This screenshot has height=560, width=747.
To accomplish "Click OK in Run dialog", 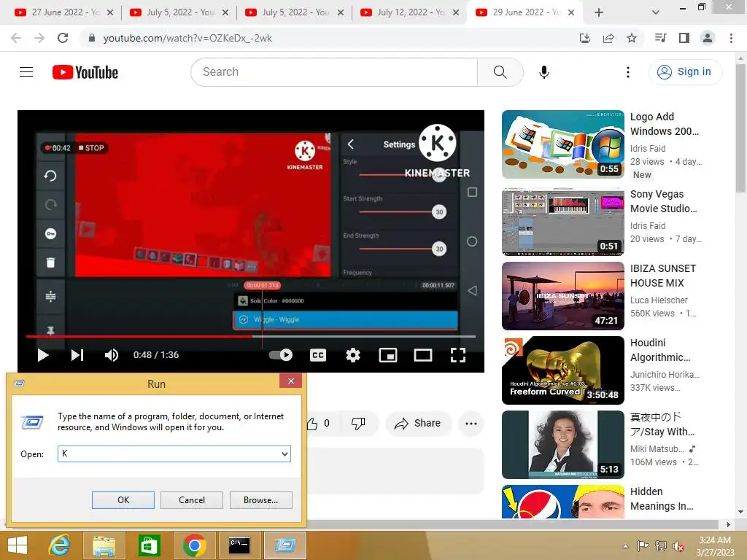I will (x=123, y=500).
